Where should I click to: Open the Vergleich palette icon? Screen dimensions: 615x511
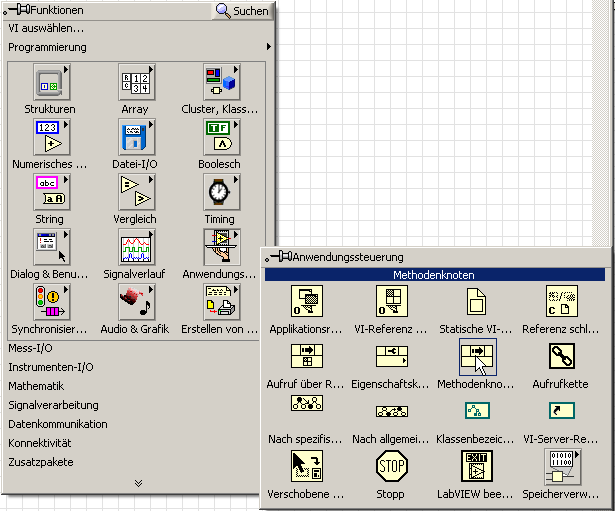tap(136, 192)
